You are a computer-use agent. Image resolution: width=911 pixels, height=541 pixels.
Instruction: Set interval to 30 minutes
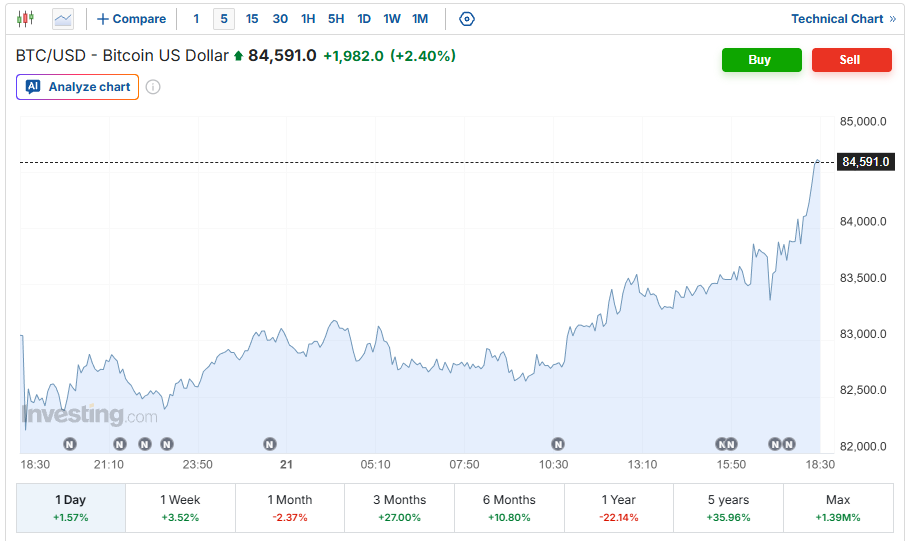280,19
